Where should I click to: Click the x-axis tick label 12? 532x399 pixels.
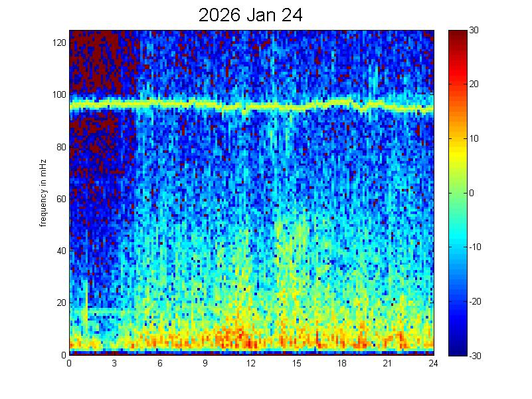pyautogui.click(x=251, y=363)
